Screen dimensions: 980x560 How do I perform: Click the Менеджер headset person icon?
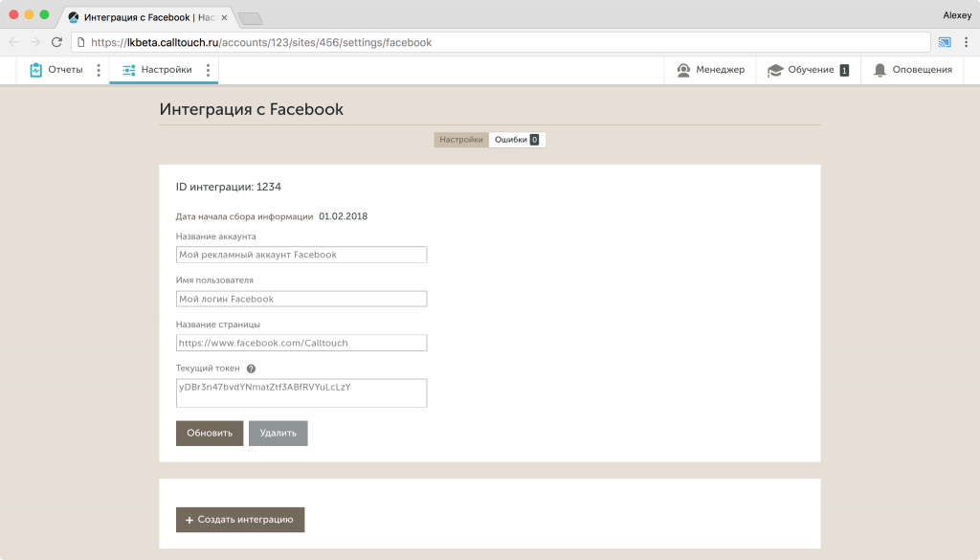(683, 70)
